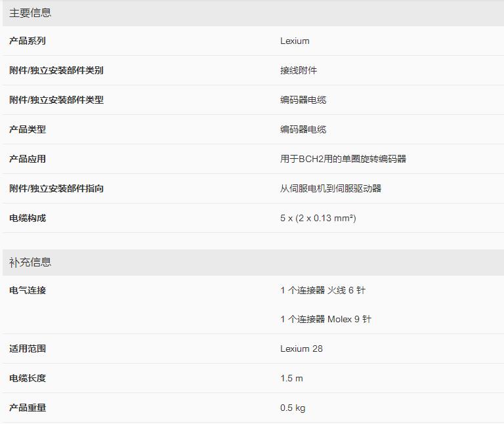504x424 pixels.
Task: Click the 产品类型 label
Action: click(x=28, y=129)
